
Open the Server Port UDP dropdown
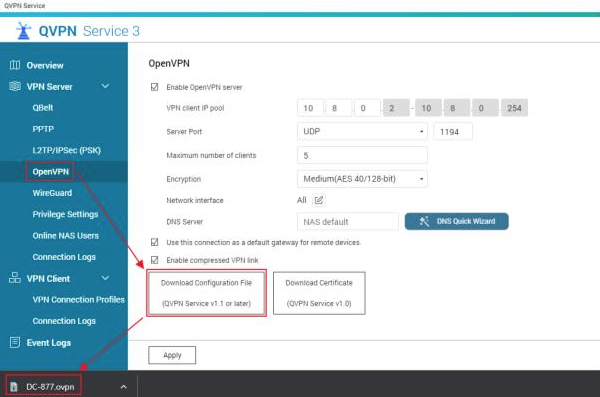362,131
